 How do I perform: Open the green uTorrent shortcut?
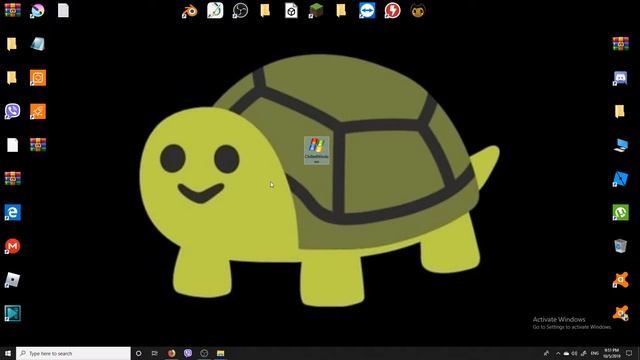click(x=620, y=212)
